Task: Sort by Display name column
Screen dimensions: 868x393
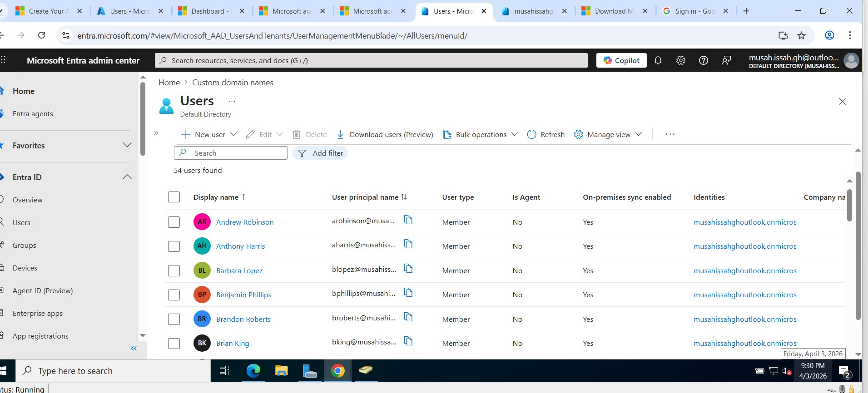Action: (x=220, y=197)
